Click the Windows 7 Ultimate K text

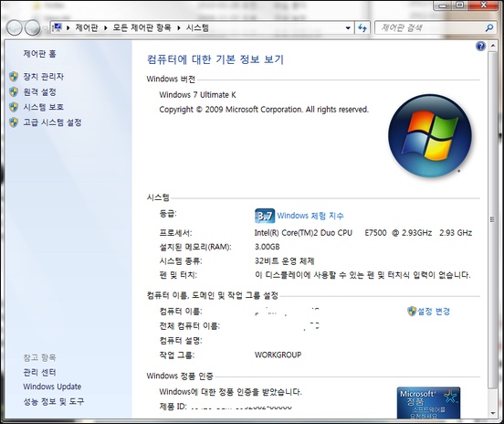(x=197, y=95)
